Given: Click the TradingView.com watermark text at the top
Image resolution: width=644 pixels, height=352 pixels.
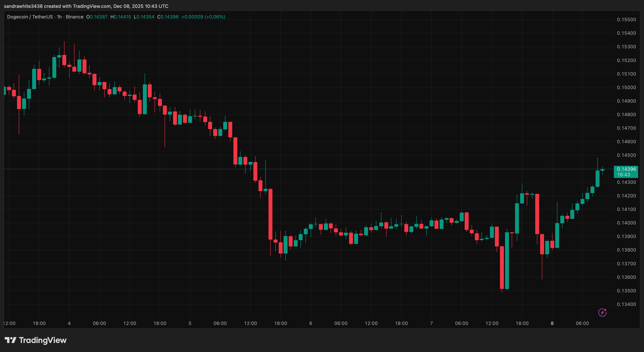Looking at the screenshot, I should click(x=91, y=6).
